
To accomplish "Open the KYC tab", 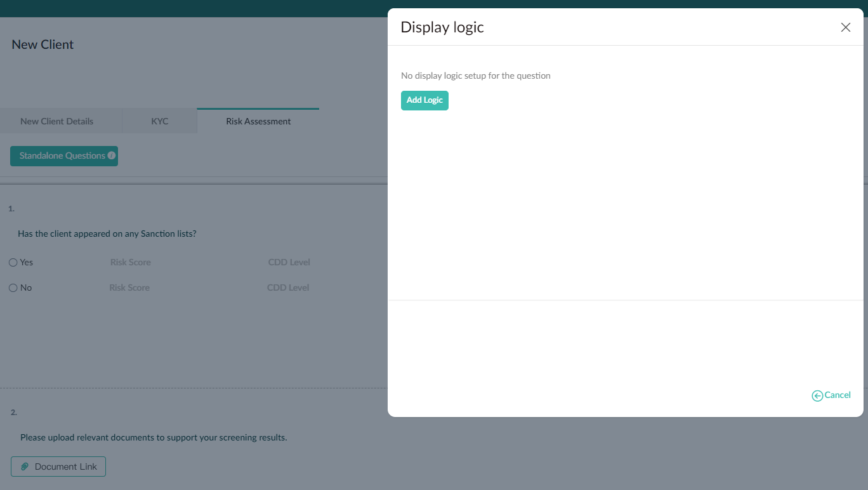I will pos(160,121).
